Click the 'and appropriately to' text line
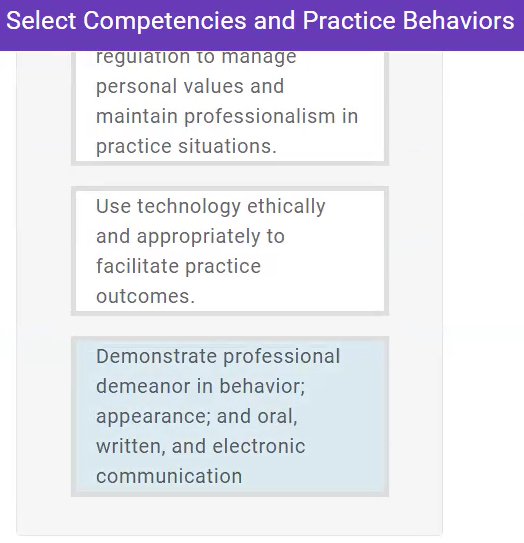The image size is (524, 543). coord(190,237)
